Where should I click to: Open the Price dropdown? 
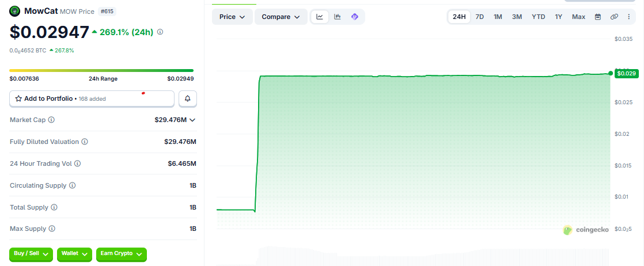pos(232,17)
